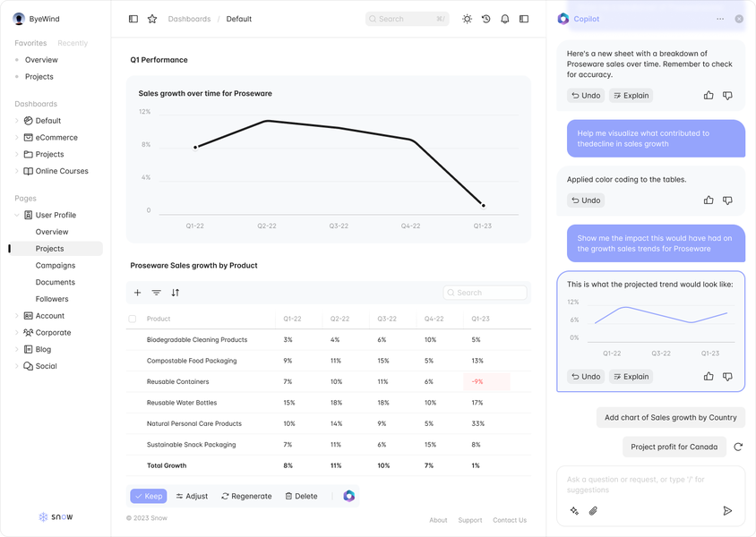Screen dimensions: 756x537
Task: Click the star favorite icon
Action: click(x=152, y=19)
